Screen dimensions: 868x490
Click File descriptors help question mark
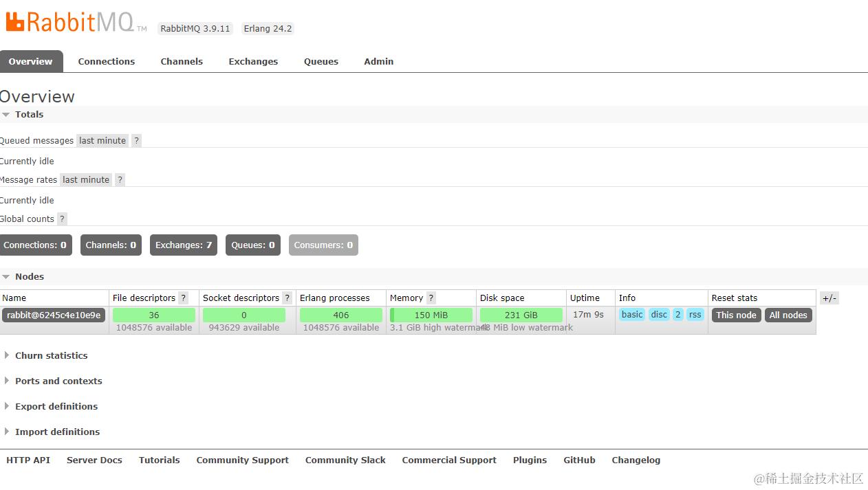click(183, 298)
